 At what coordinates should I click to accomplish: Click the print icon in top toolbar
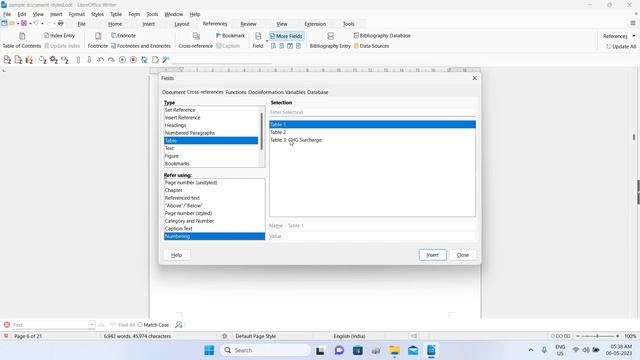click(x=60, y=24)
